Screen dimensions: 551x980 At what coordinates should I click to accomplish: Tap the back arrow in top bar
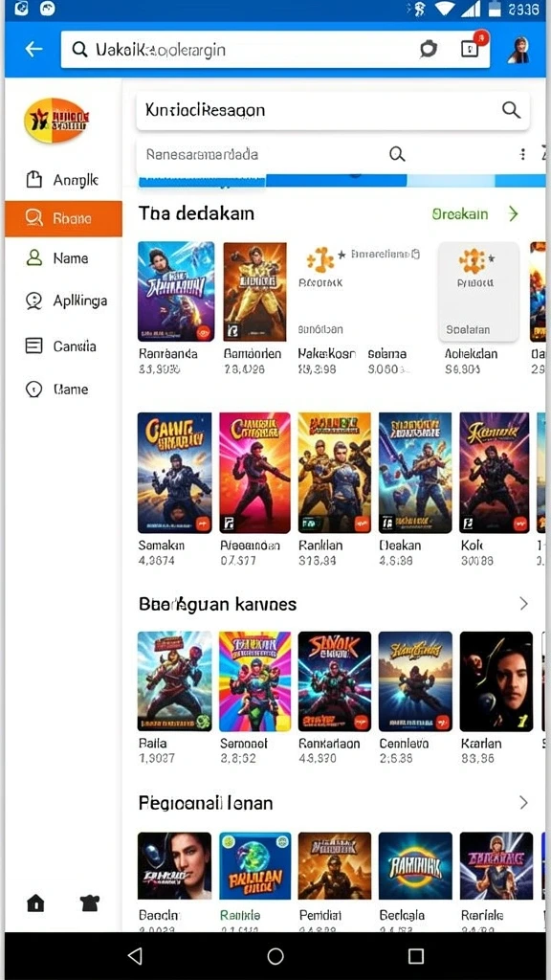[x=33, y=50]
